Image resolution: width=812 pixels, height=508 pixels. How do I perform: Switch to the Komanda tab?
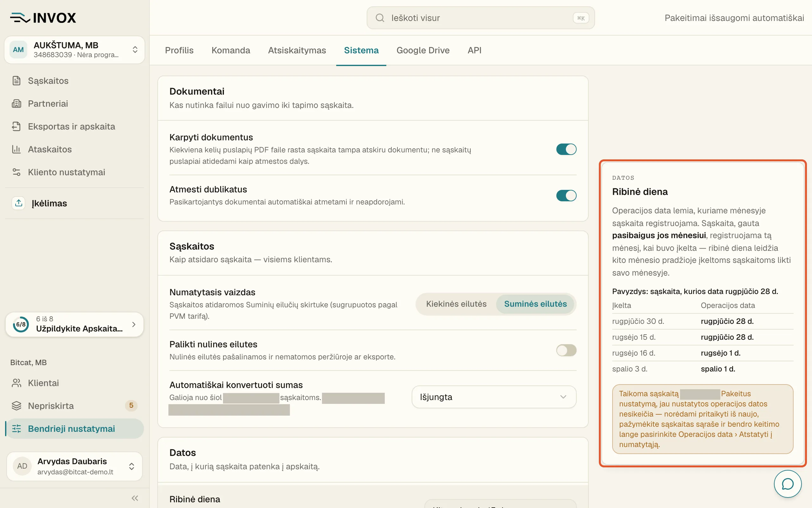(x=231, y=50)
